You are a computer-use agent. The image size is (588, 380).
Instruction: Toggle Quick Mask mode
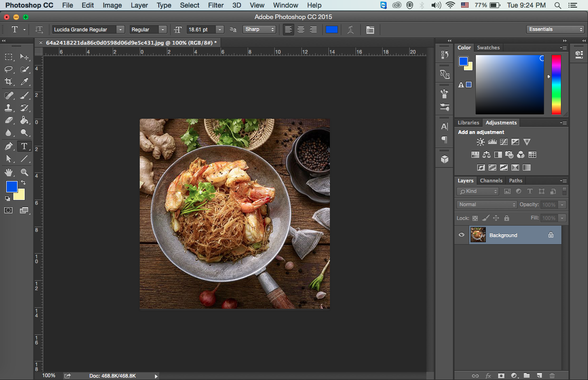point(9,210)
